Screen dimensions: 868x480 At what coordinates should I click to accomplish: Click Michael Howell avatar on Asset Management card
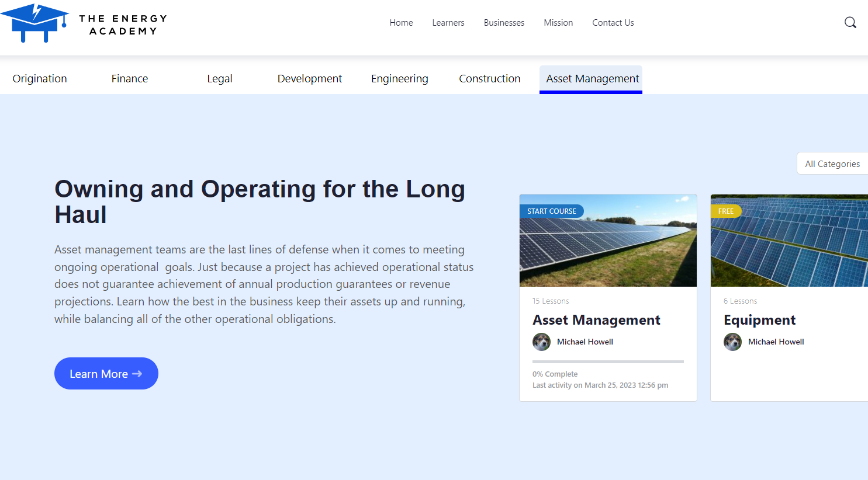tap(541, 342)
